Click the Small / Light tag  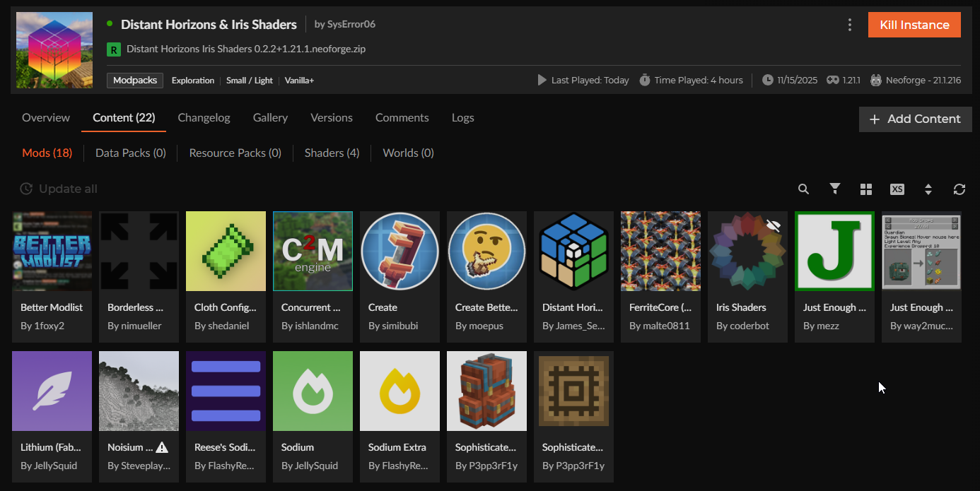250,81
